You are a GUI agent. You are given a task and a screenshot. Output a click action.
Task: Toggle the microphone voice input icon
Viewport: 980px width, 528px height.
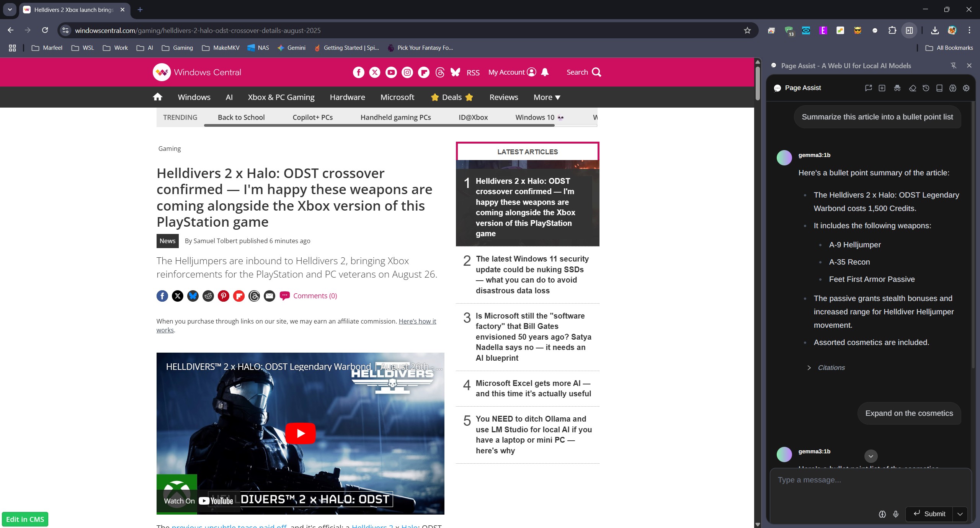click(896, 514)
